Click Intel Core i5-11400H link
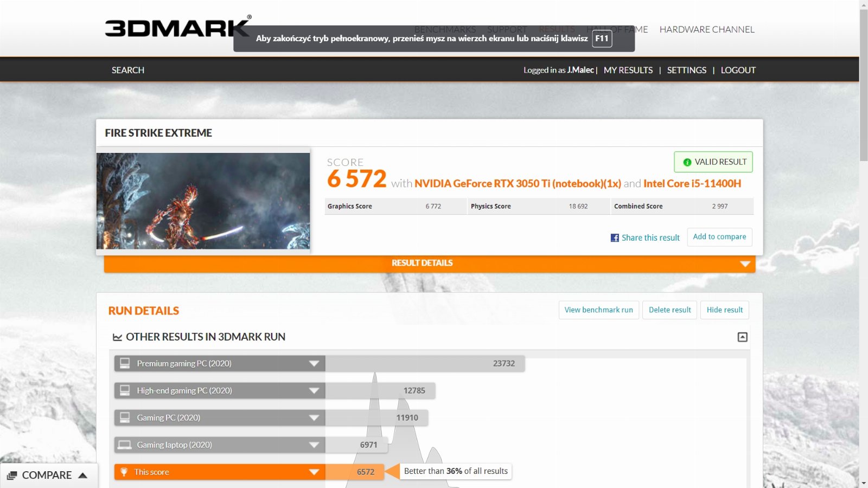The height and width of the screenshot is (488, 868). click(692, 183)
